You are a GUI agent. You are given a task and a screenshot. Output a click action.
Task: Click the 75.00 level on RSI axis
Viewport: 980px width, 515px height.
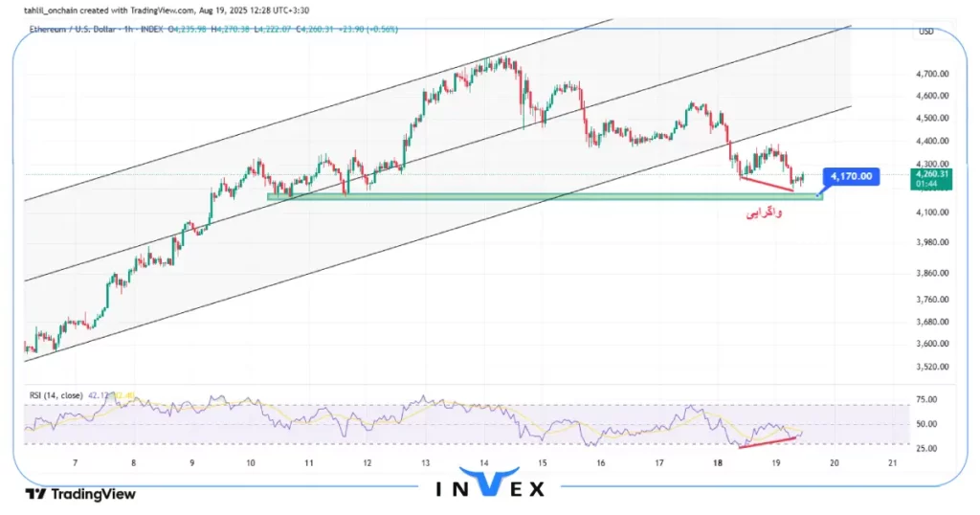(x=925, y=400)
